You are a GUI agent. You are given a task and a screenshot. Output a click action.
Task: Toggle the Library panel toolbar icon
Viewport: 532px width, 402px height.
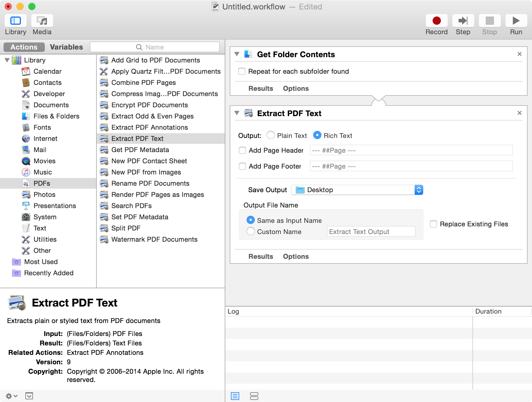click(x=16, y=21)
